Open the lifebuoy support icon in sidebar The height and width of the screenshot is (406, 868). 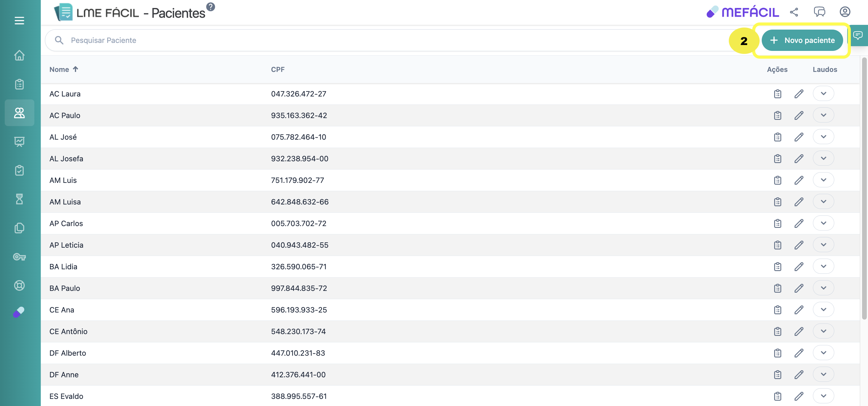(19, 285)
